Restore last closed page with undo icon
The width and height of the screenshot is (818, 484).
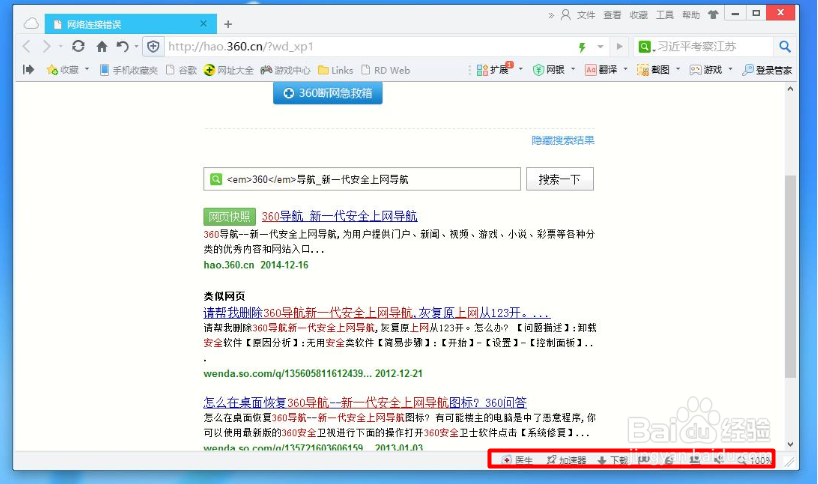123,47
